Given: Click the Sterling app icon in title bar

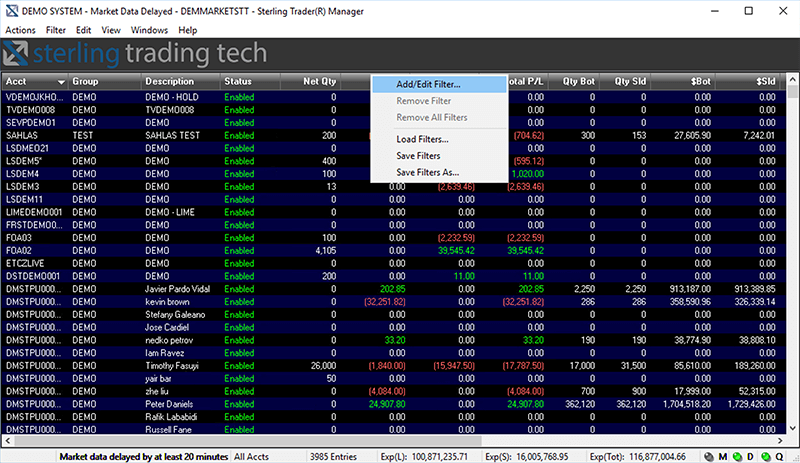Looking at the screenshot, I should pos(11,11).
